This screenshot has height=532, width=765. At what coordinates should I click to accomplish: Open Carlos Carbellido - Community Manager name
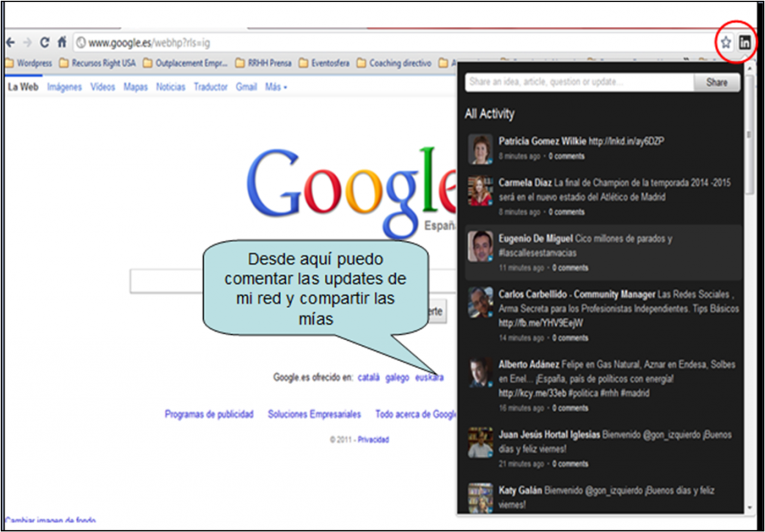pos(577,294)
